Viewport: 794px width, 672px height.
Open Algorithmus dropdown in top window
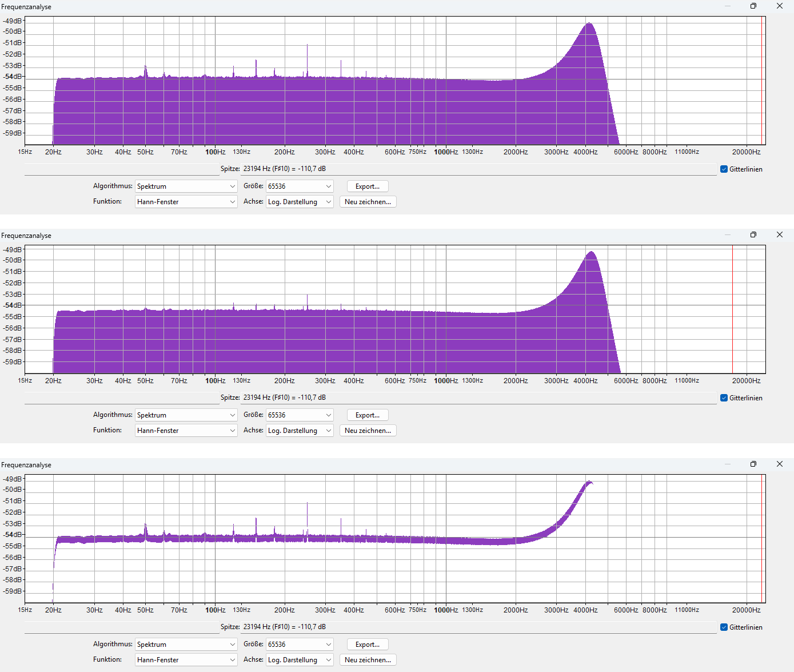coord(186,186)
